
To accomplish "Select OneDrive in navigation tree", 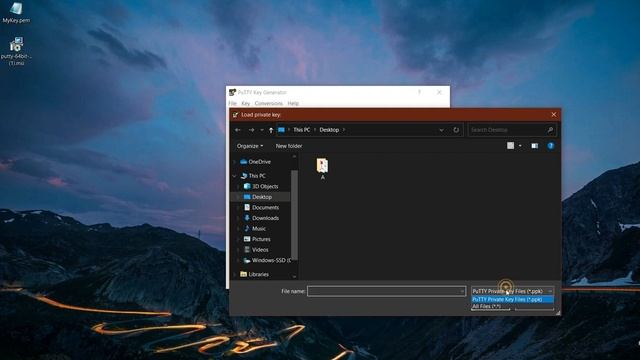I will pos(260,162).
